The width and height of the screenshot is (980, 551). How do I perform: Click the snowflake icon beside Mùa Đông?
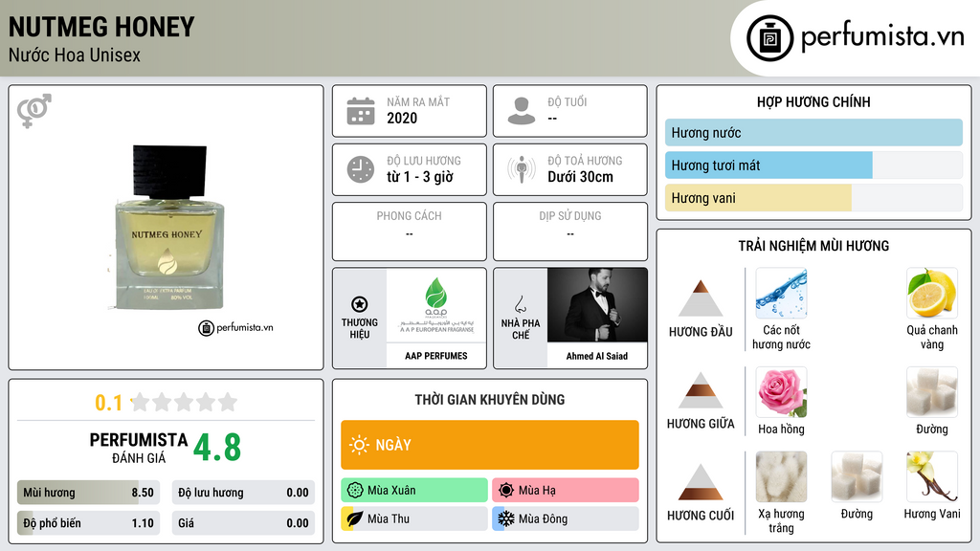coord(506,518)
